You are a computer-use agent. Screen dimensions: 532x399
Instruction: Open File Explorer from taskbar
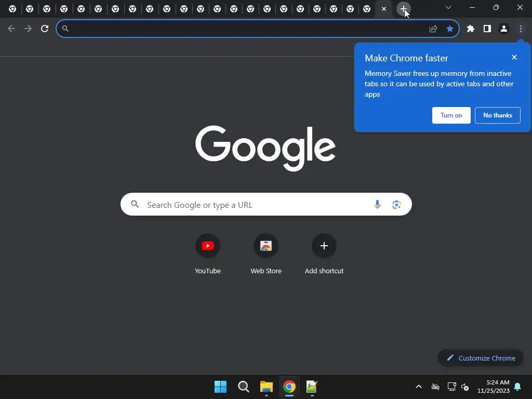click(267, 387)
